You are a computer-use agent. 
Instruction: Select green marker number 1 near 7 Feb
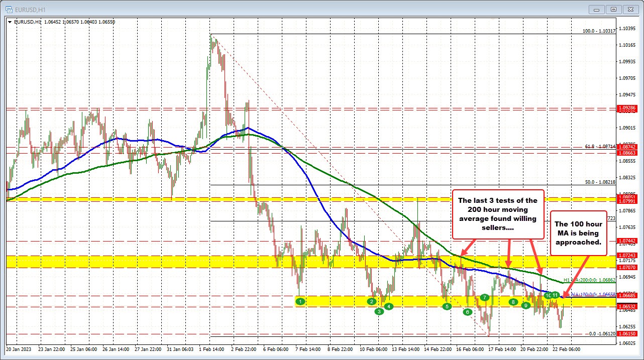[300, 301]
